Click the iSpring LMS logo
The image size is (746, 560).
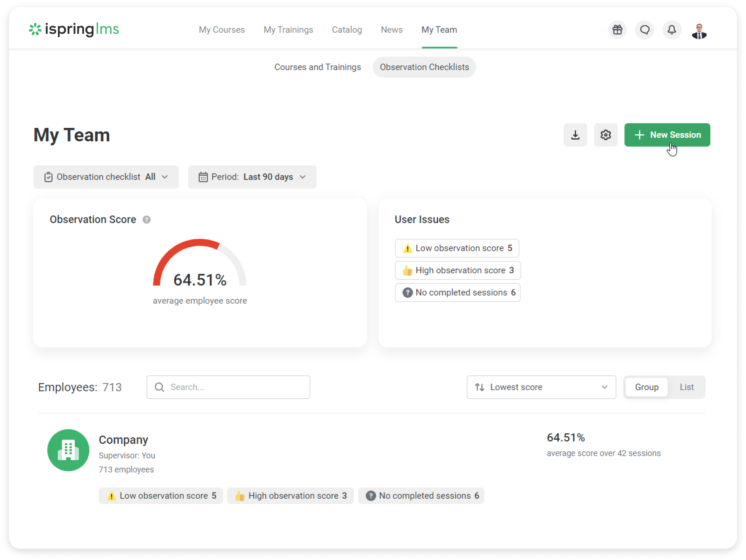pyautogui.click(x=74, y=29)
